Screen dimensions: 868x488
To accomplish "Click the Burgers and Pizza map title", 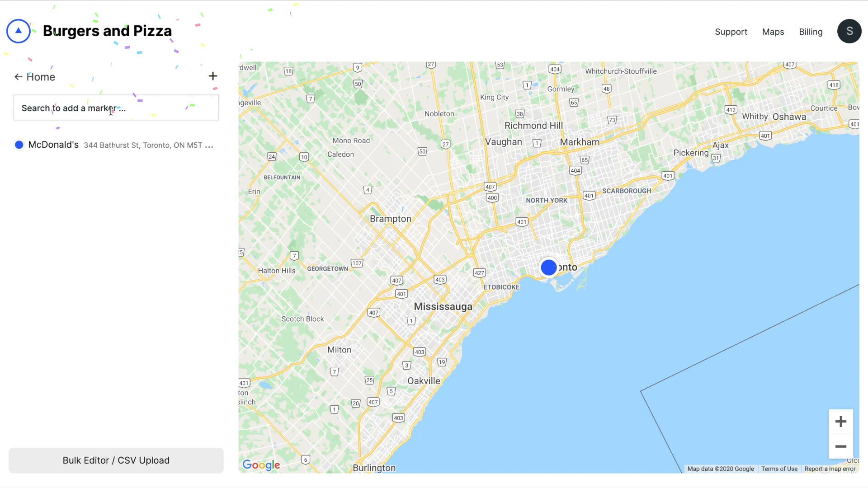I will 107,31.
